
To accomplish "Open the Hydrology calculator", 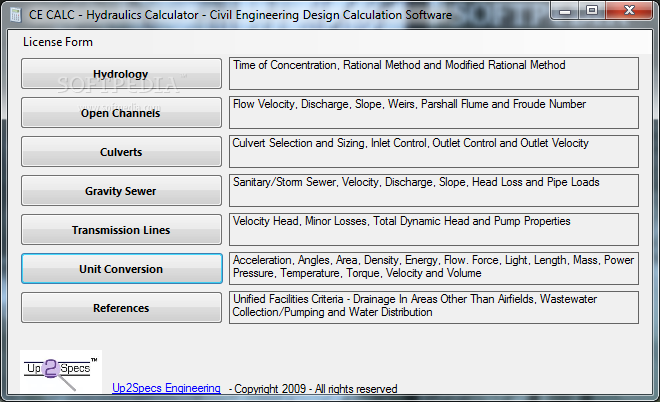I will point(121,74).
